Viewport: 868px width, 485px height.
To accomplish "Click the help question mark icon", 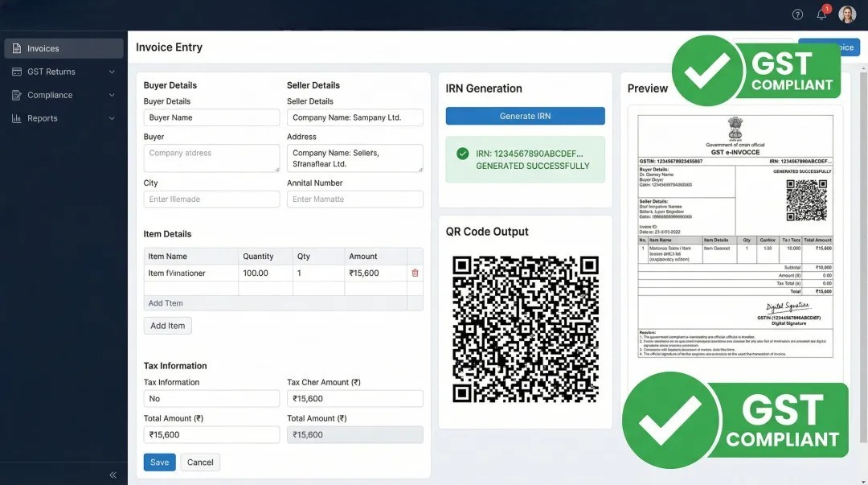I will coord(797,14).
